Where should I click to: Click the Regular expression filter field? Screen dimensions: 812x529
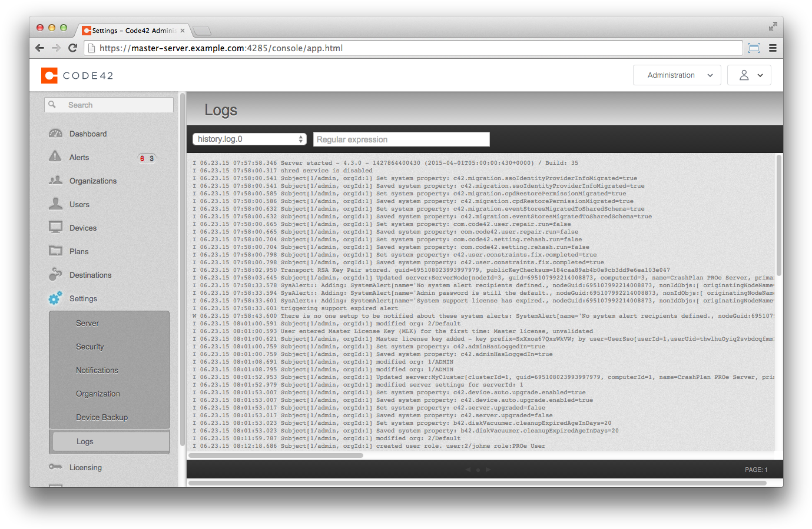[401, 139]
